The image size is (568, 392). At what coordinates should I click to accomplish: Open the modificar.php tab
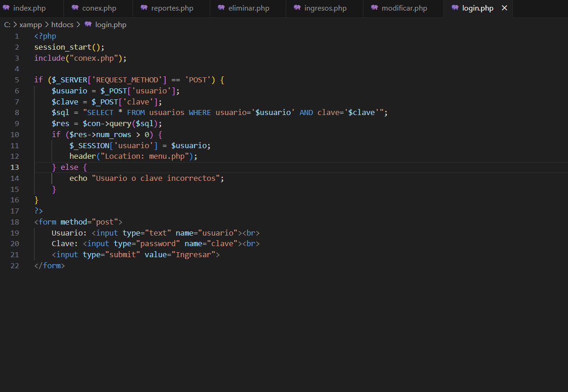[x=404, y=8]
